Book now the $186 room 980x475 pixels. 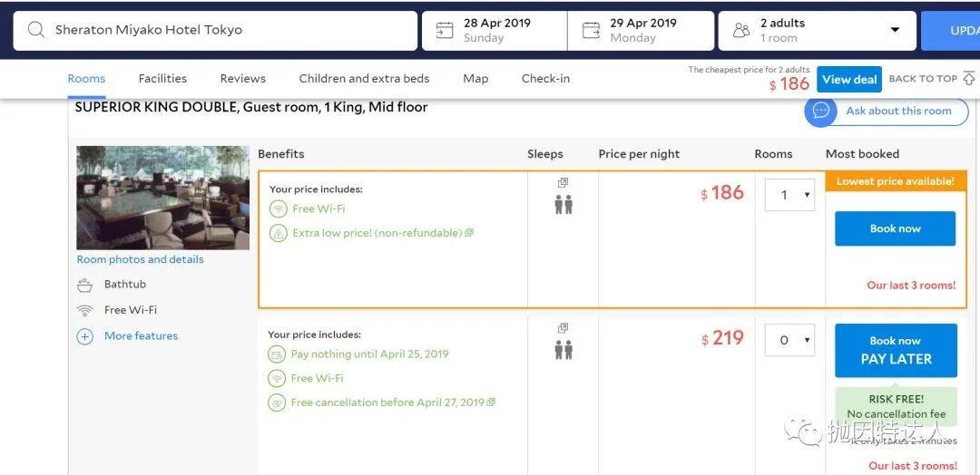(x=895, y=228)
